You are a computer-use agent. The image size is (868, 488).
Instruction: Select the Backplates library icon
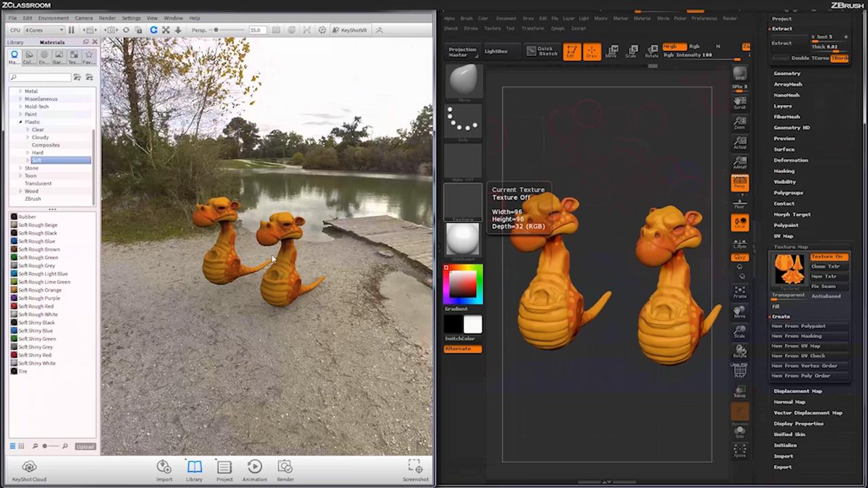[x=59, y=58]
